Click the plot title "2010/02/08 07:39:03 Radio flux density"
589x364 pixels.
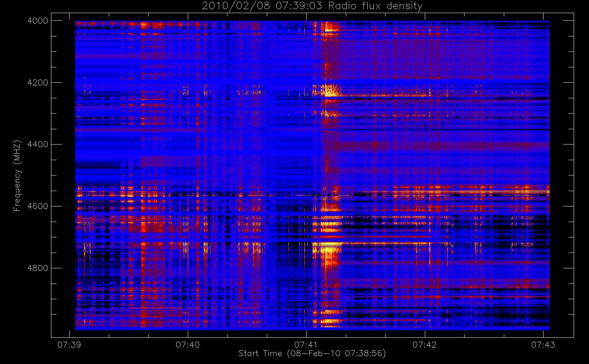coord(312,6)
